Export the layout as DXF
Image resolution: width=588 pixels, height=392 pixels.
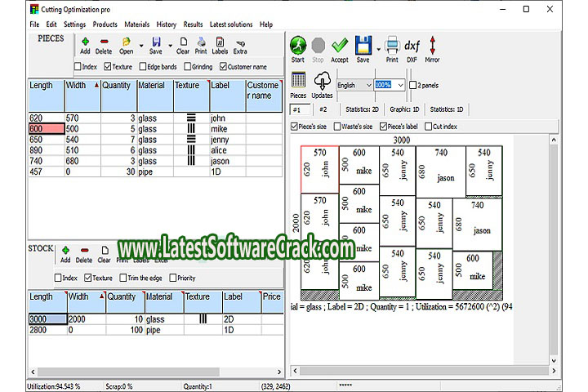coord(412,49)
